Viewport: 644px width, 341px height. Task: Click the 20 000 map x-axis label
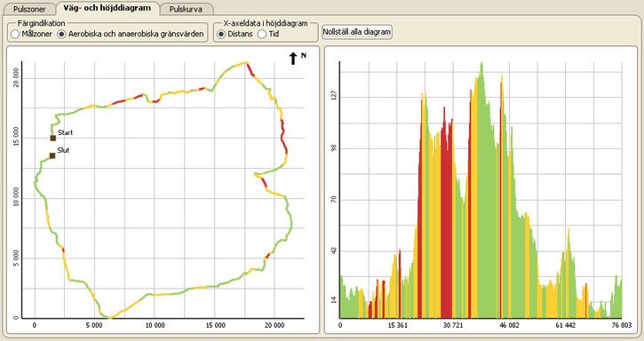click(x=274, y=325)
